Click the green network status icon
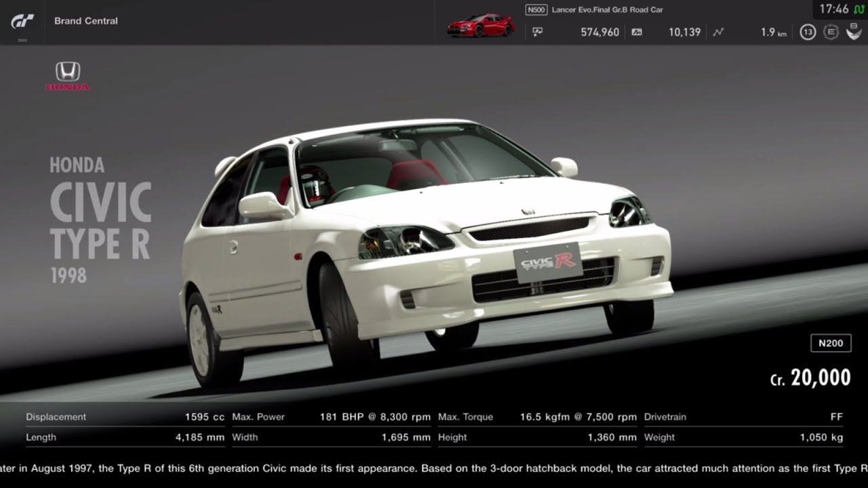The width and height of the screenshot is (868, 488). [858, 9]
